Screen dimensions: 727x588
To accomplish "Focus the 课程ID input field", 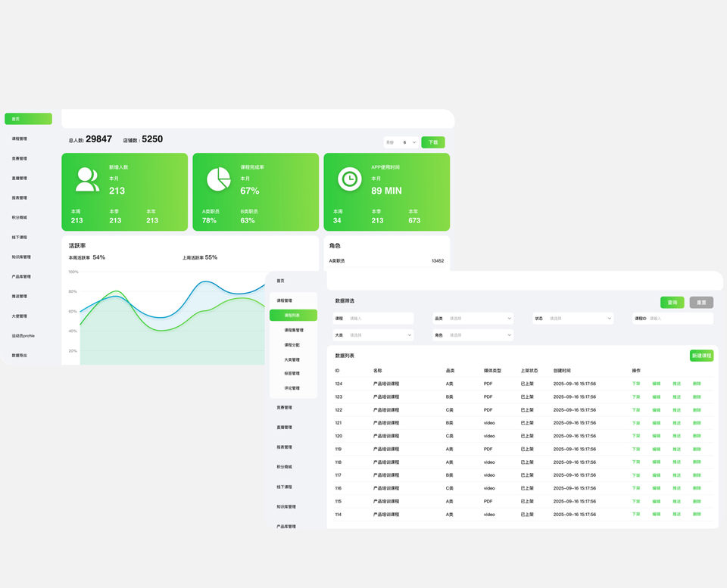I will [679, 319].
